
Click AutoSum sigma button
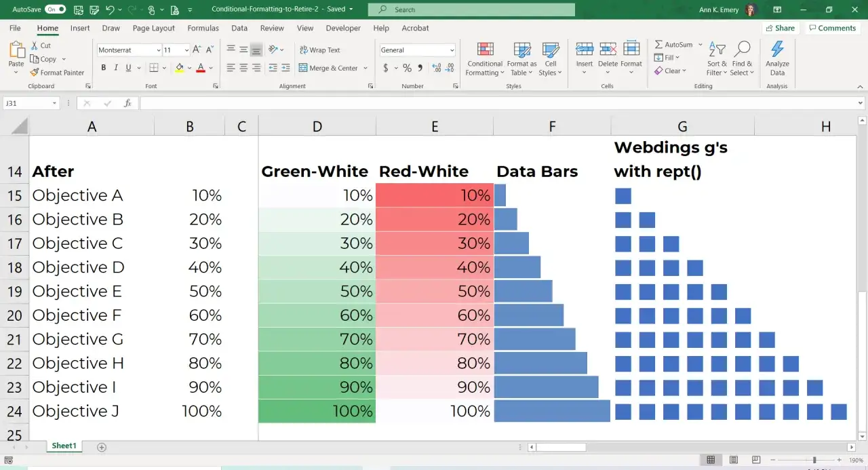[673, 45]
